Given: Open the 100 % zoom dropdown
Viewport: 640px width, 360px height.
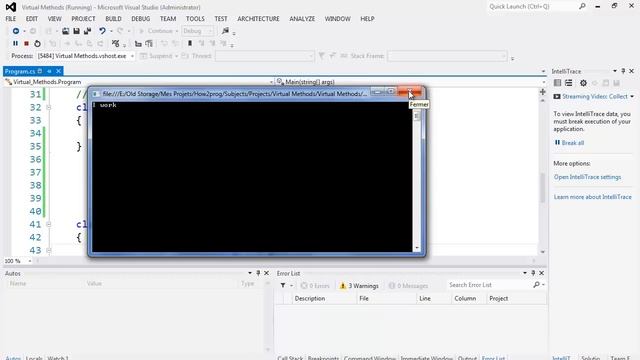Looking at the screenshot, I should 30,261.
